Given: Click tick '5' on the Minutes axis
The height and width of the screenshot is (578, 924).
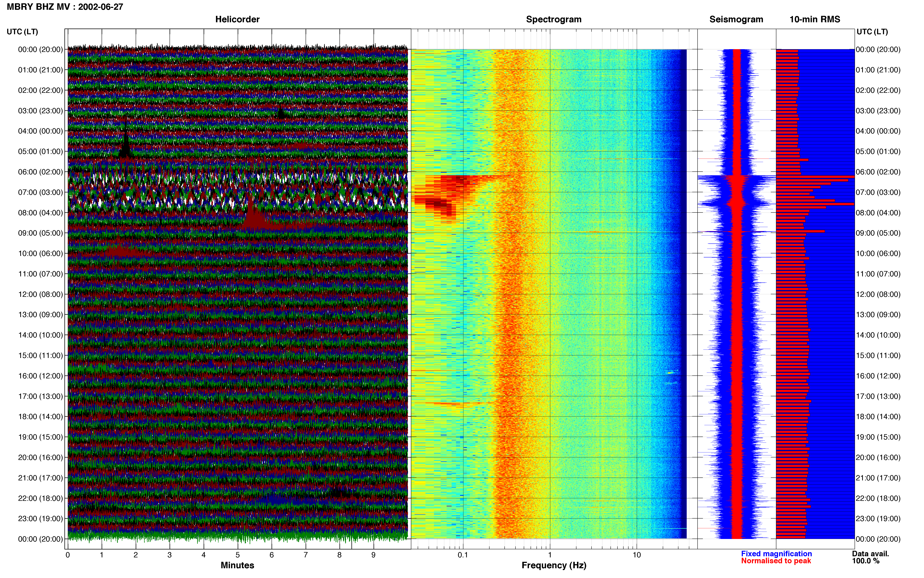Looking at the screenshot, I should [x=238, y=555].
